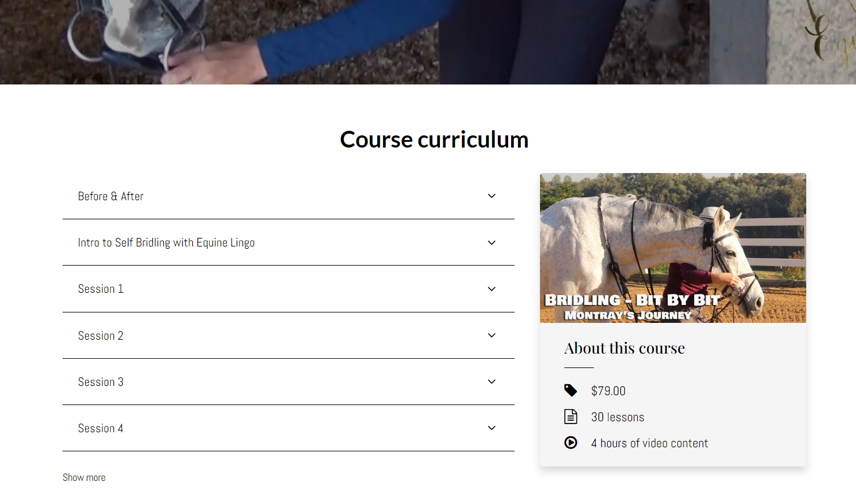Click Show more link below curriculum

tap(84, 477)
